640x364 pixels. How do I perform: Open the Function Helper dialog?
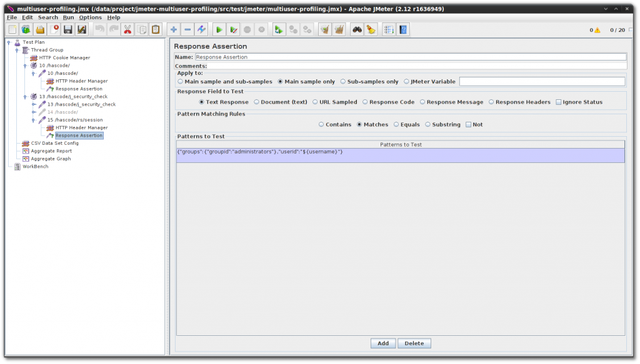(389, 29)
